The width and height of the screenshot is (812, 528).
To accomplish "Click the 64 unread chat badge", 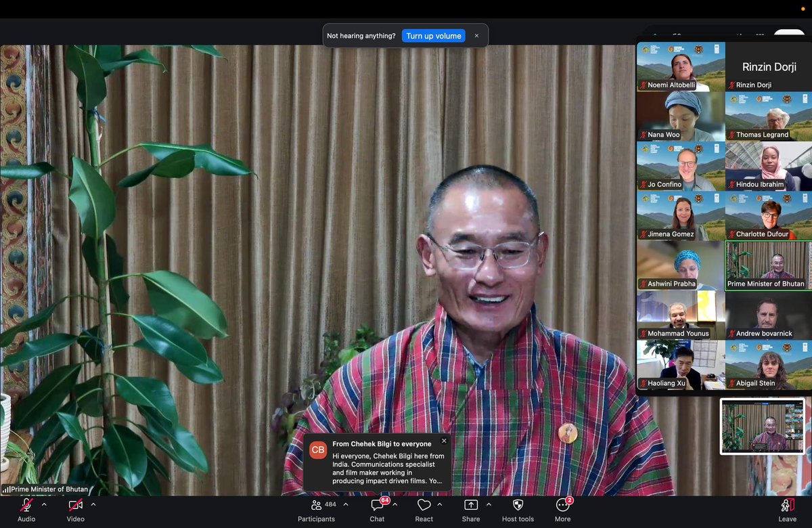I will pos(385,500).
